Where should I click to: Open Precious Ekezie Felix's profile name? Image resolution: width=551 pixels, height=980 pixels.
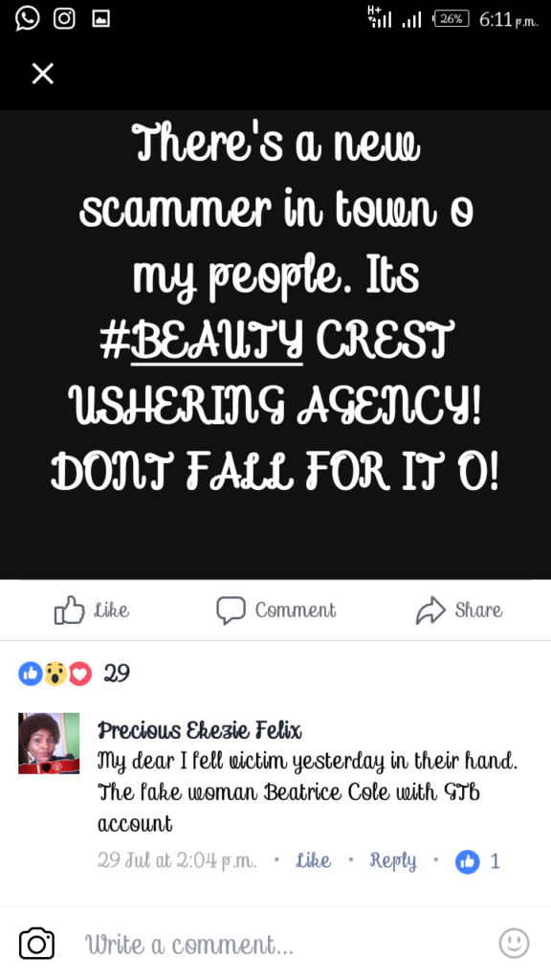[x=199, y=729]
